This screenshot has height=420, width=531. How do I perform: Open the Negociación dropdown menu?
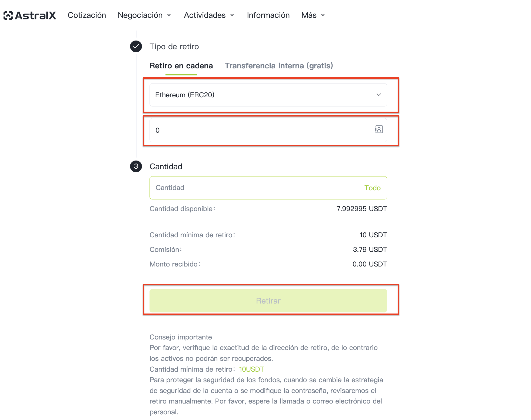[x=144, y=15]
